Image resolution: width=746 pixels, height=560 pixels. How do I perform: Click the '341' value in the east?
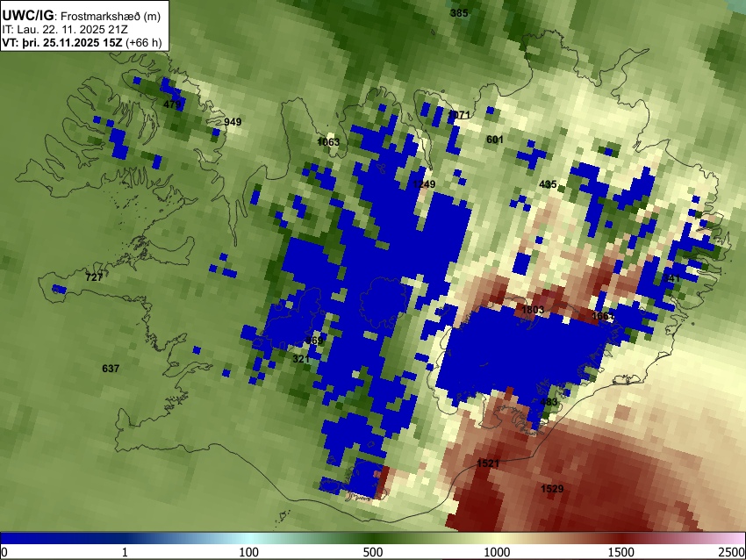tap(671, 278)
